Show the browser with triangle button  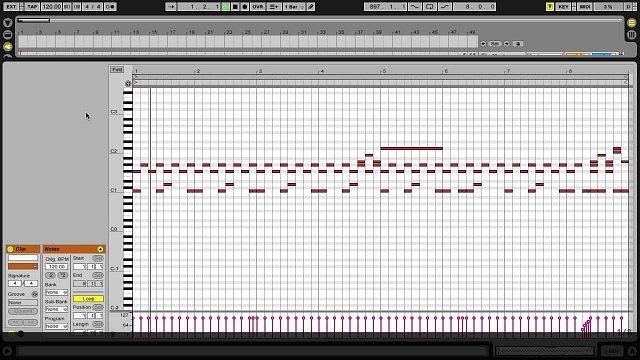[x=7, y=23]
